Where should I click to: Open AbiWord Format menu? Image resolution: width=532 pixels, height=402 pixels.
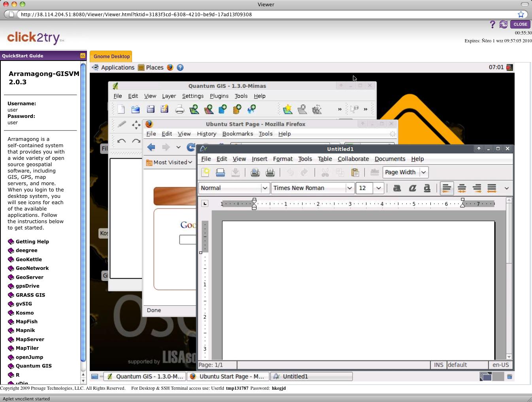tap(283, 159)
